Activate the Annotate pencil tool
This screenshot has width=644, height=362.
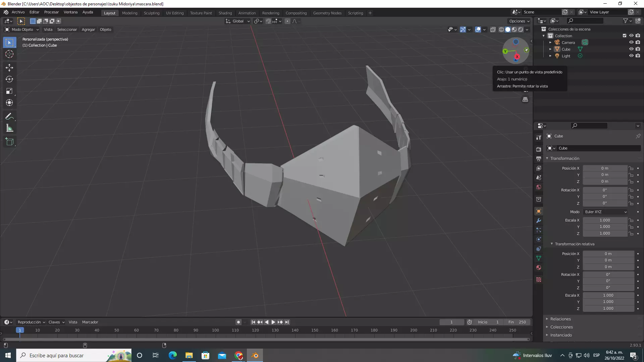coord(9,116)
